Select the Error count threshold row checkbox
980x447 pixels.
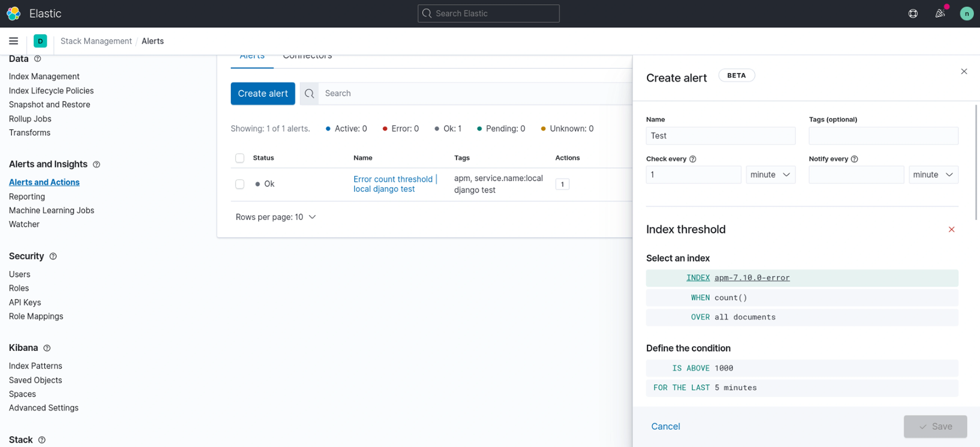pyautogui.click(x=239, y=184)
